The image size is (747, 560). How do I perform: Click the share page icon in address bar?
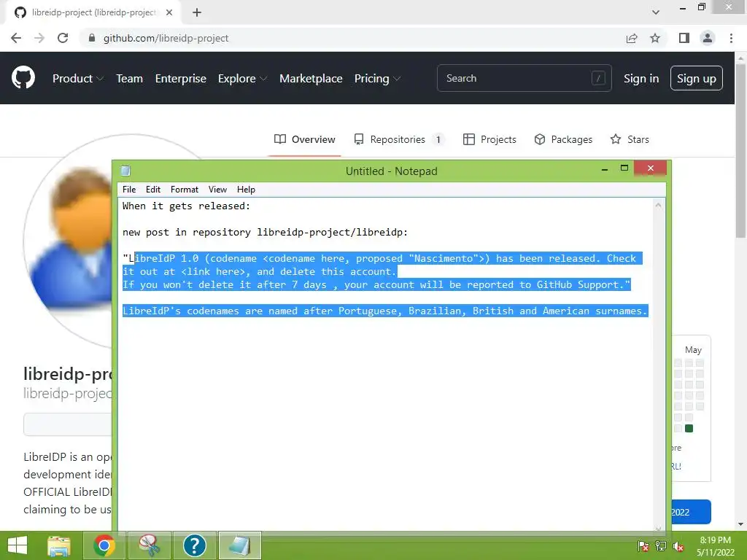pyautogui.click(x=632, y=38)
